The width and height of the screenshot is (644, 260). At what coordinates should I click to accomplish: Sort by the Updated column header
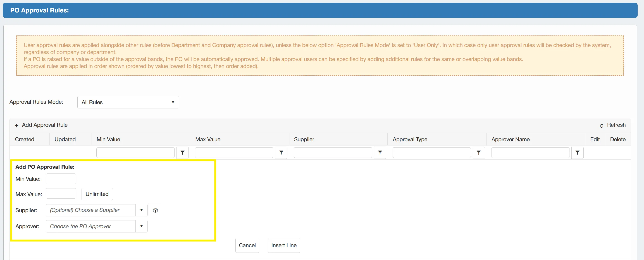(x=65, y=139)
